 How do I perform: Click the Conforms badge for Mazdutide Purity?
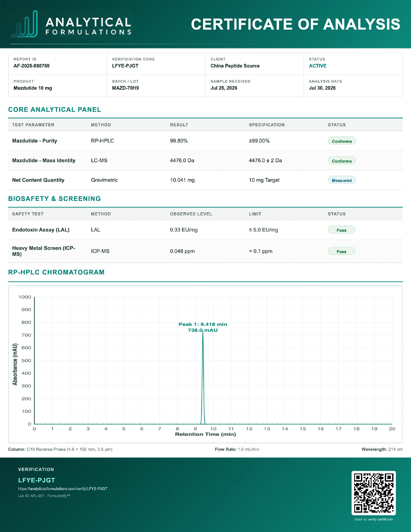[342, 141]
